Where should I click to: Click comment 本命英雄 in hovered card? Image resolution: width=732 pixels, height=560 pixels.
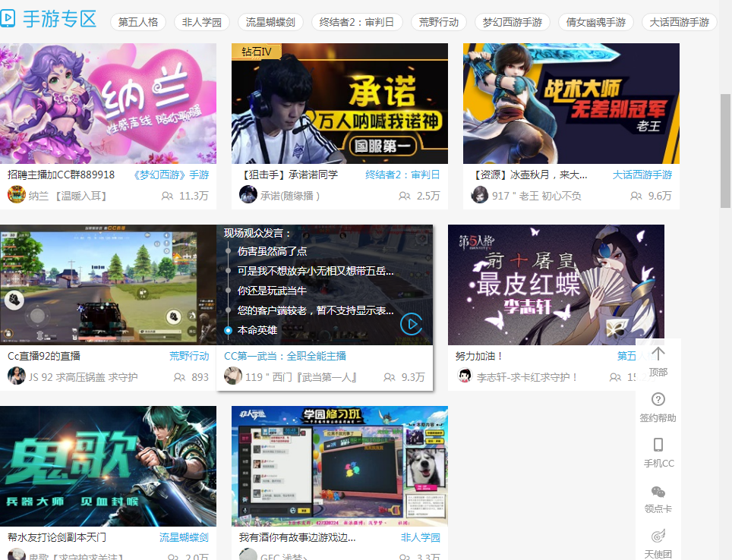pyautogui.click(x=257, y=330)
